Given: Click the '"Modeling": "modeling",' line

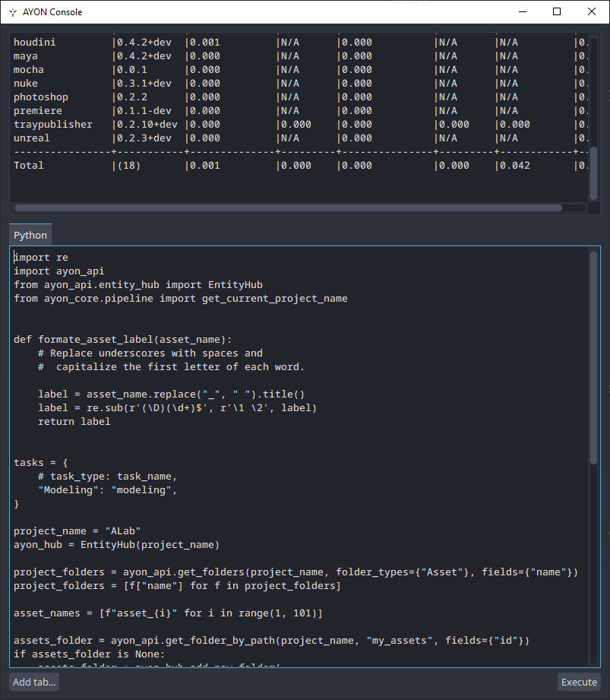Looking at the screenshot, I should [x=108, y=490].
